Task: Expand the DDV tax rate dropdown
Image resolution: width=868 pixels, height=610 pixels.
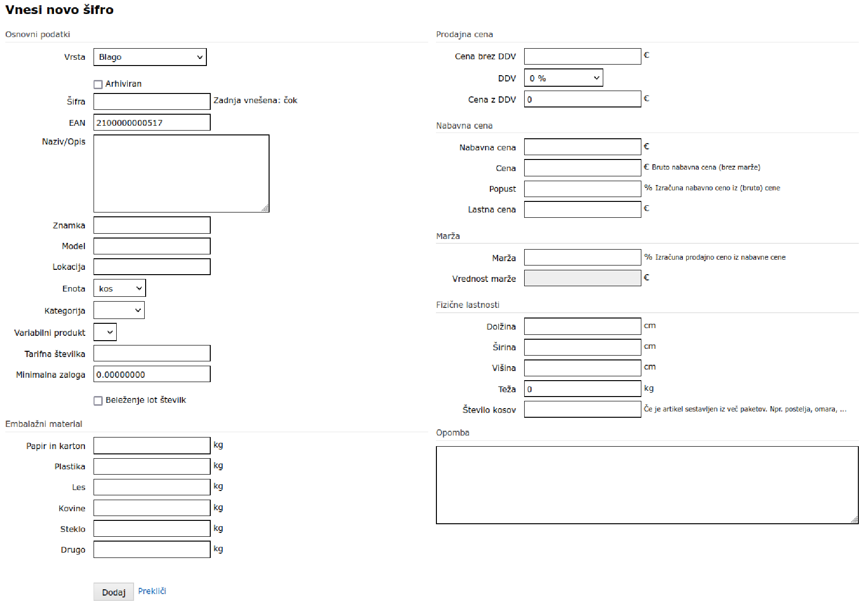Action: pos(563,78)
